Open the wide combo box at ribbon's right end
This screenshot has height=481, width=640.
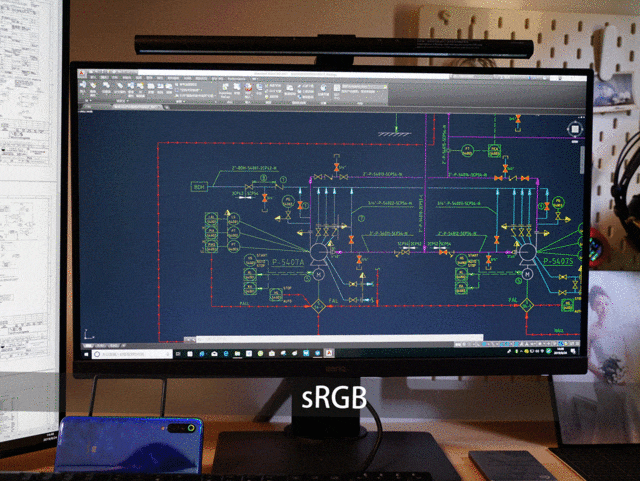point(364,87)
